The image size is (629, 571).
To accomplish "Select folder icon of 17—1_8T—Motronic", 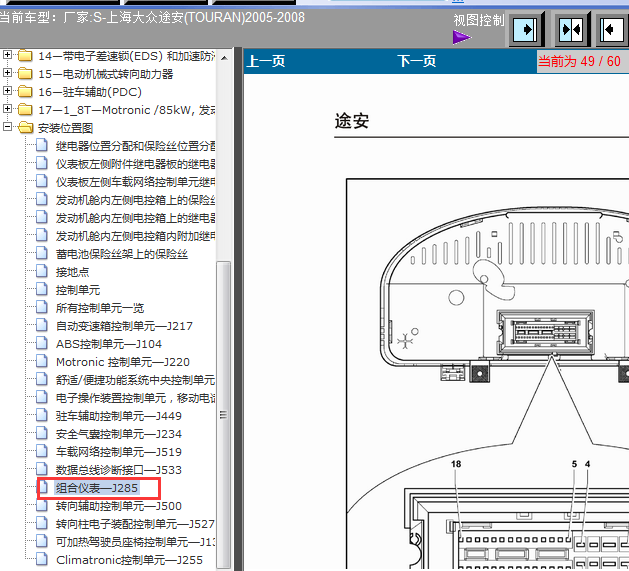I will pyautogui.click(x=25, y=109).
